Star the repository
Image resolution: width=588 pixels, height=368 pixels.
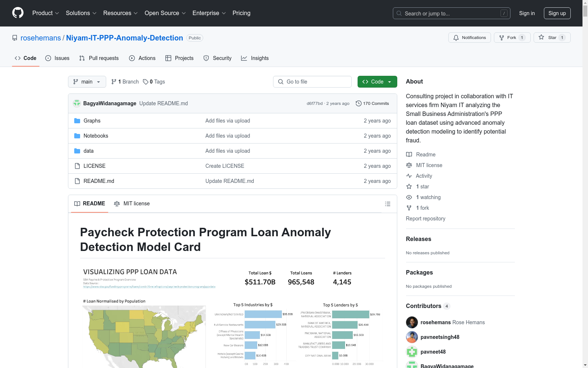pyautogui.click(x=552, y=38)
